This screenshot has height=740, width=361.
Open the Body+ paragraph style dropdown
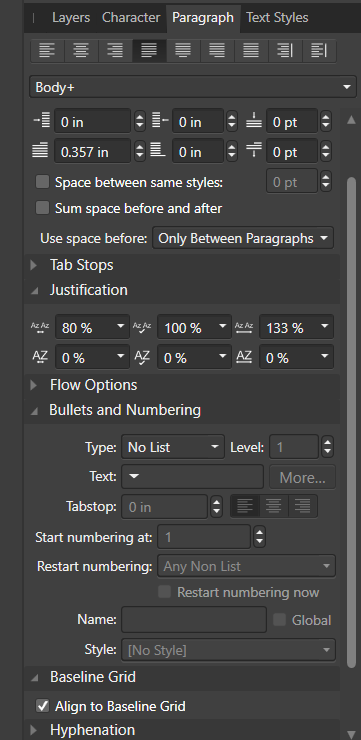[193, 87]
